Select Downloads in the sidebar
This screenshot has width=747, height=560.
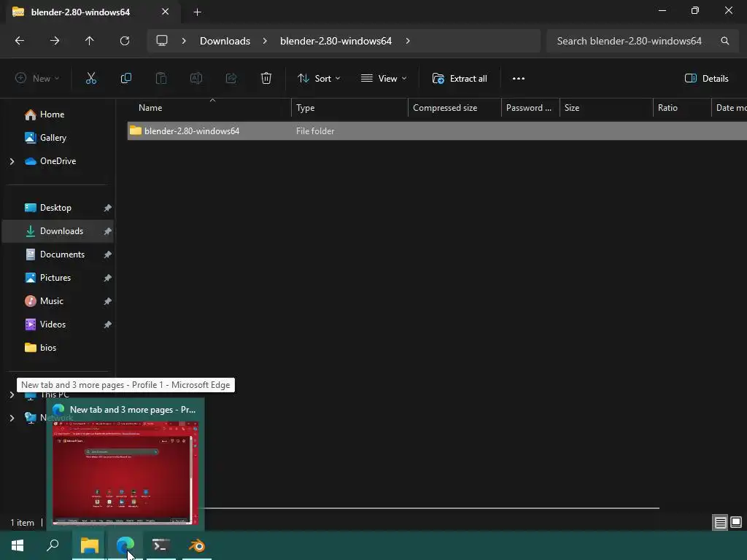point(61,231)
